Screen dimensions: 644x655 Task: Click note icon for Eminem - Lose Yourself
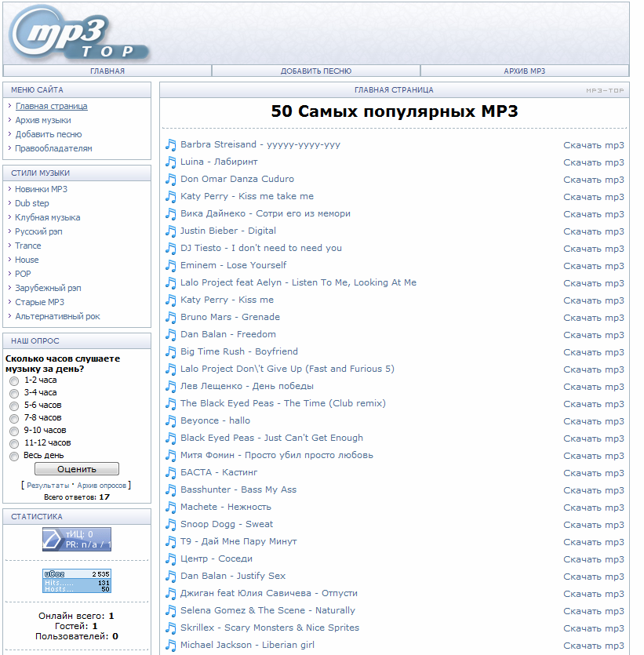[x=170, y=266]
